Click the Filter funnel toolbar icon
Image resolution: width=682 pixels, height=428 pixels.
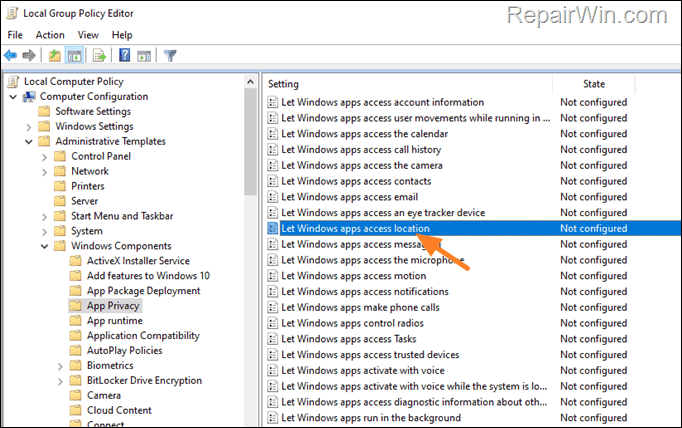point(170,56)
